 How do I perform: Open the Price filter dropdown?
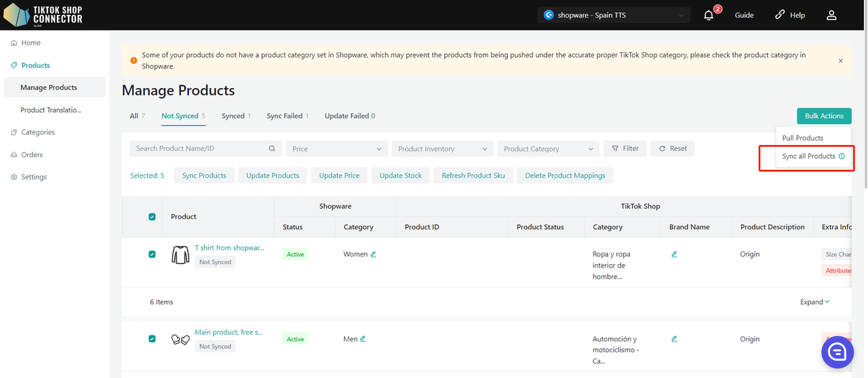(x=337, y=149)
